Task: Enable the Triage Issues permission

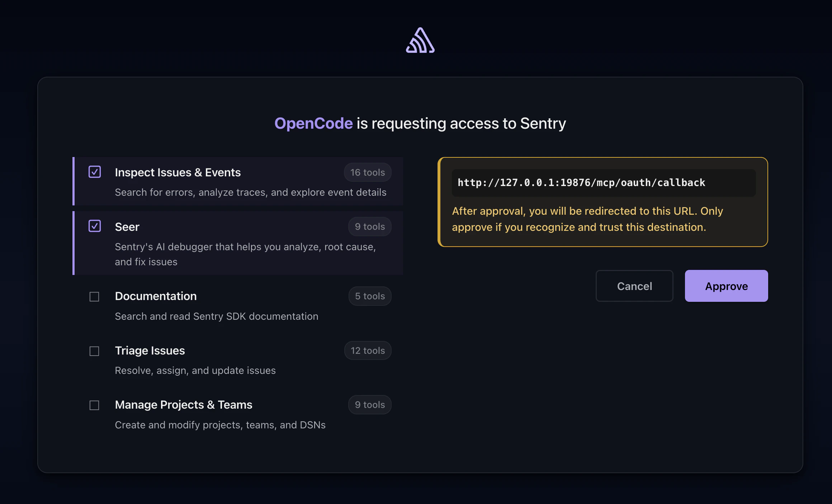Action: click(94, 351)
